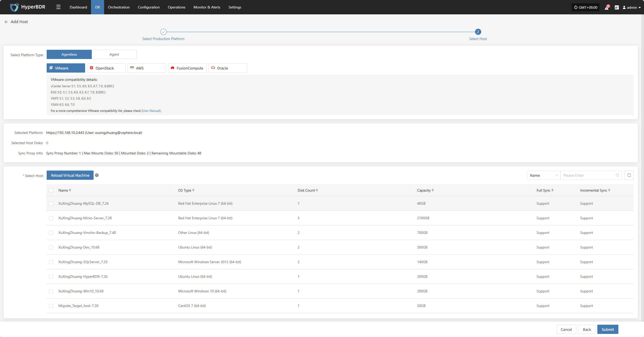
Task: Click the CentOS 7 (64-bit) cell
Action: click(192, 306)
